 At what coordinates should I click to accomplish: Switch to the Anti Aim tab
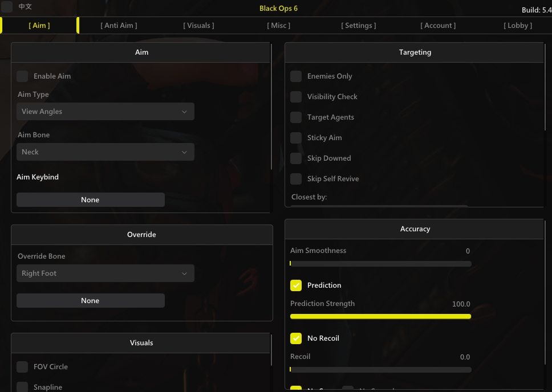click(x=119, y=25)
